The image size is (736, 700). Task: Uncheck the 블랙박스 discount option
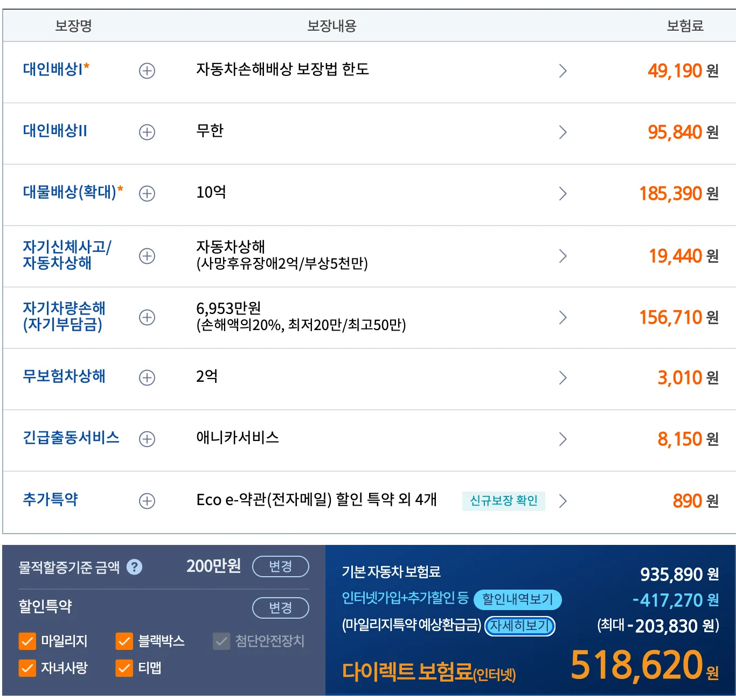[x=124, y=641]
